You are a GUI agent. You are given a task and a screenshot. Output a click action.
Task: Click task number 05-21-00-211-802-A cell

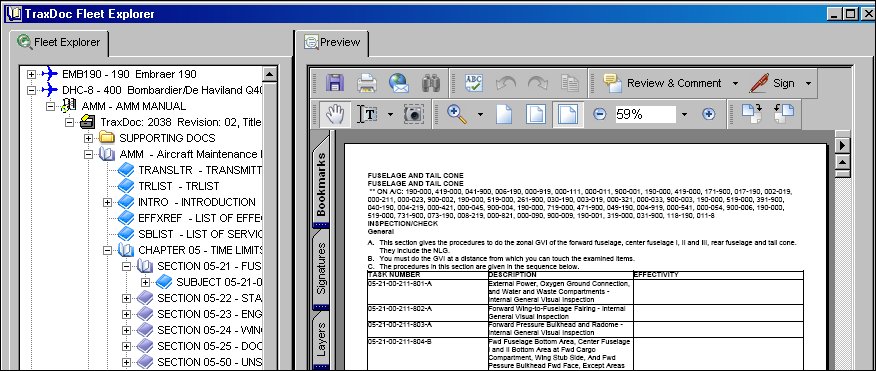click(x=427, y=313)
